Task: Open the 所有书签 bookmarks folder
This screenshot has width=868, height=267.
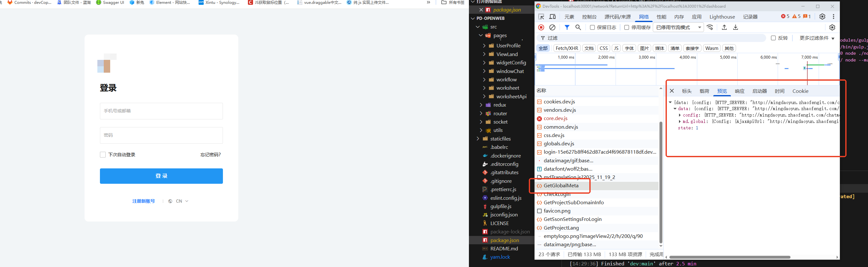Action: [x=453, y=2]
